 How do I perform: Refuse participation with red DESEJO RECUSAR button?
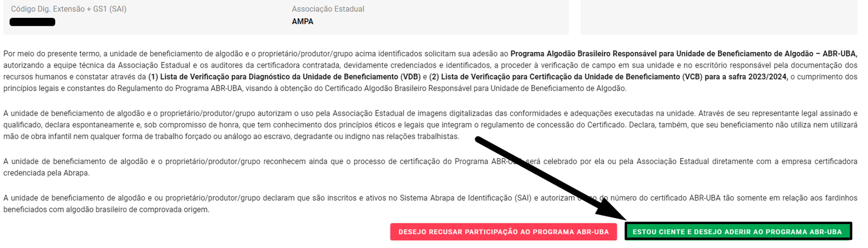(504, 232)
